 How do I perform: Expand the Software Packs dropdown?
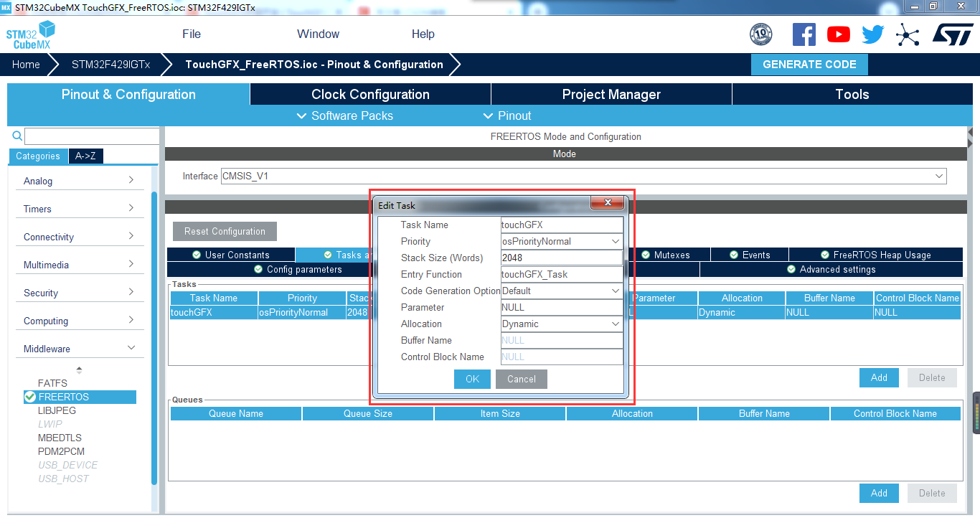coord(345,116)
